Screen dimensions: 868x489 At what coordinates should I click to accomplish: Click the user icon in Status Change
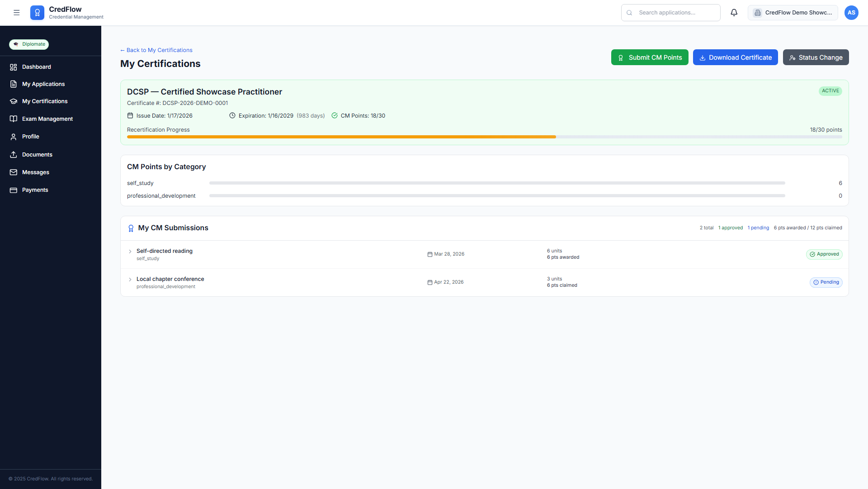click(793, 58)
